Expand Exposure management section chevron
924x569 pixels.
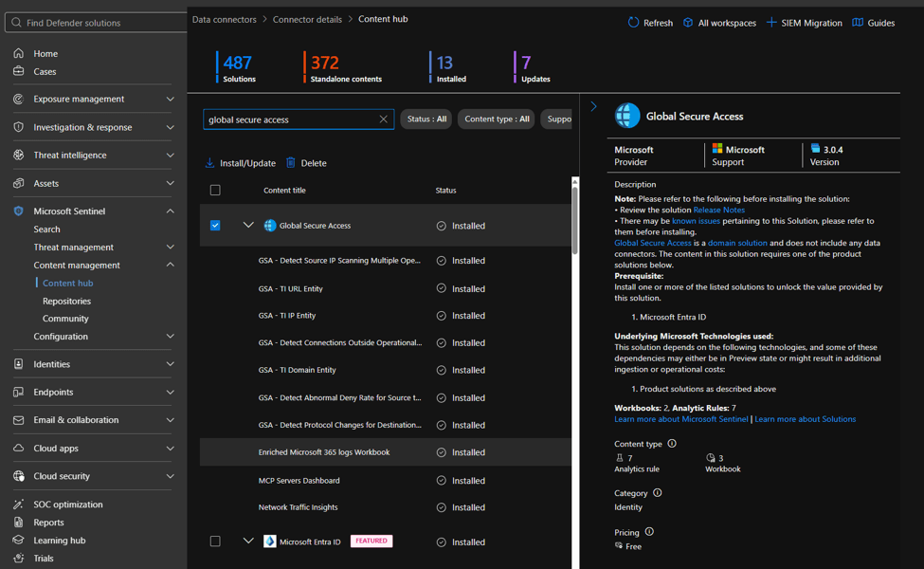(x=171, y=99)
